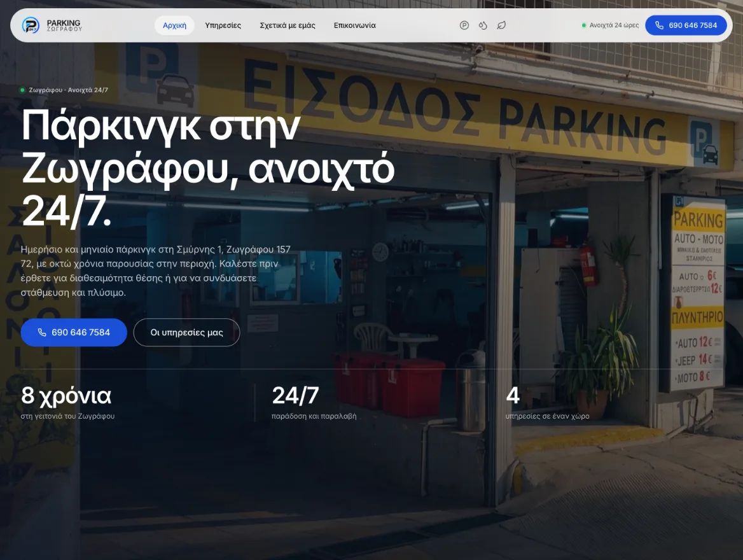Click the 4 services stat number

(x=513, y=396)
